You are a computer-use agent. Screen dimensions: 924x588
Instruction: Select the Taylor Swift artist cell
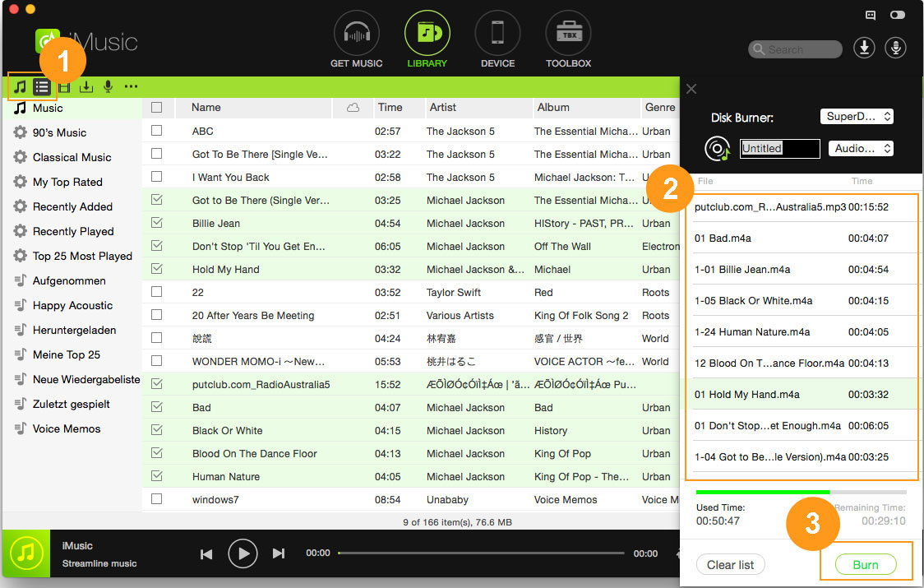(454, 293)
